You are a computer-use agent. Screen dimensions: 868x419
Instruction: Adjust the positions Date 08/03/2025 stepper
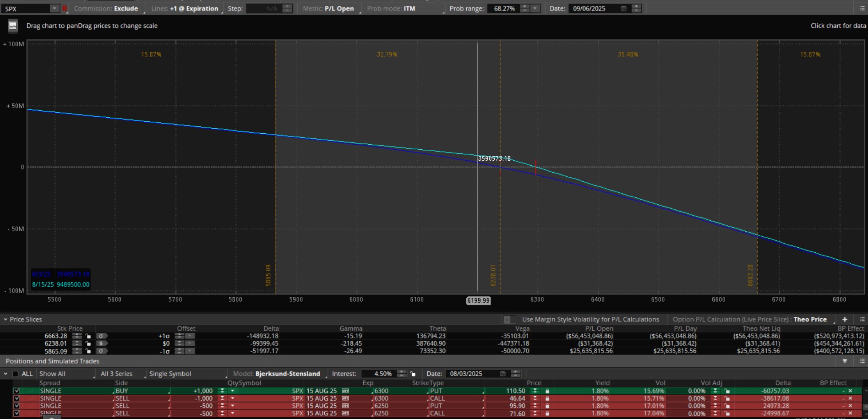point(515,374)
